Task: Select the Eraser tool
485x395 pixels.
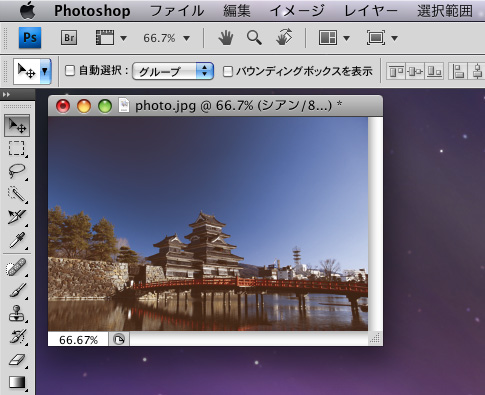Action: pyautogui.click(x=17, y=360)
